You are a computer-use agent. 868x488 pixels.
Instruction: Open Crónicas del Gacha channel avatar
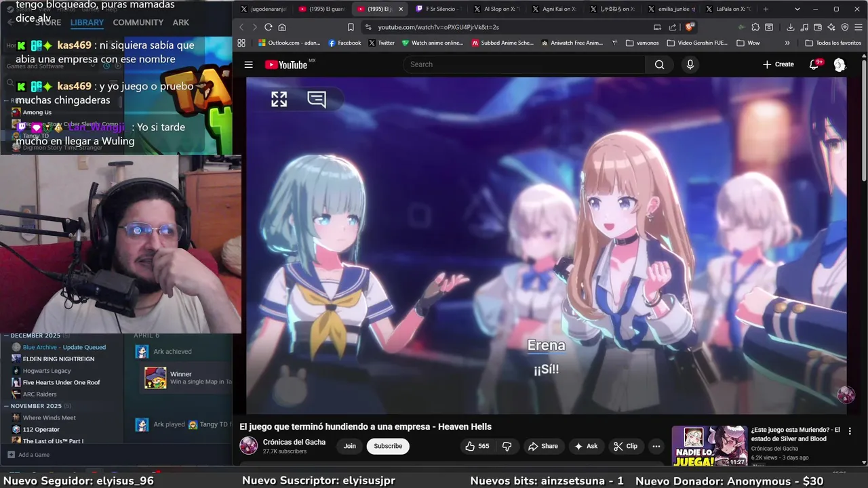tap(249, 446)
